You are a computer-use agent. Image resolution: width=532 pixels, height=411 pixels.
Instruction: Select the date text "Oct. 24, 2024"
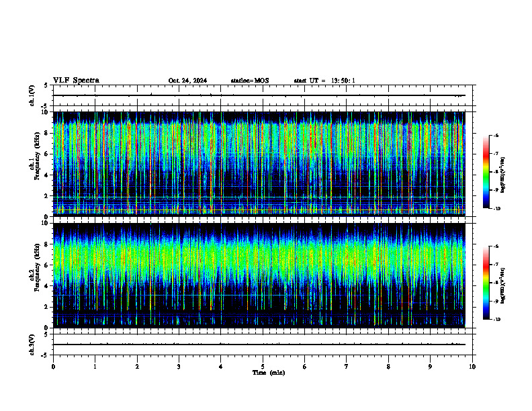187,81
